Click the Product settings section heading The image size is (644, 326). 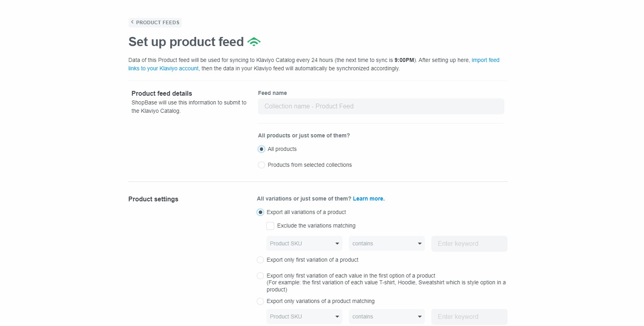click(x=153, y=199)
